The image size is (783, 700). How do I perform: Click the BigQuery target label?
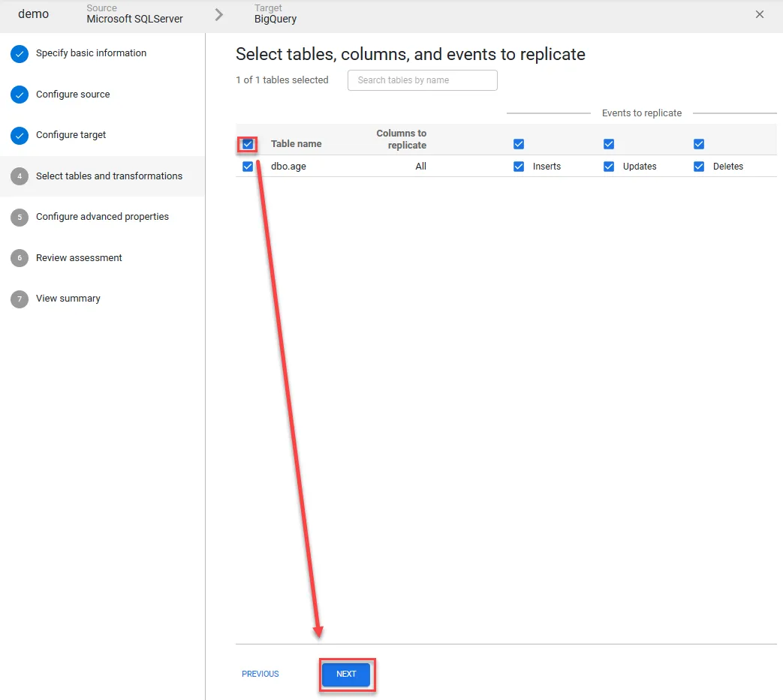click(276, 19)
